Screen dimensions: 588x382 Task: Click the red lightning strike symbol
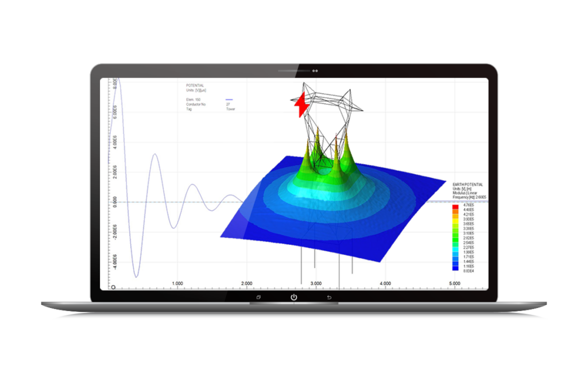pyautogui.click(x=300, y=103)
